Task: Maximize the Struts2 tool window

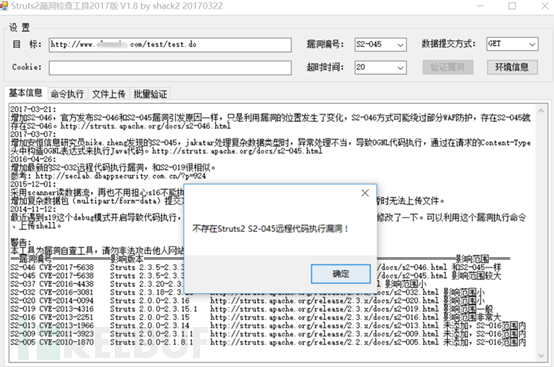Action: click(x=512, y=6)
